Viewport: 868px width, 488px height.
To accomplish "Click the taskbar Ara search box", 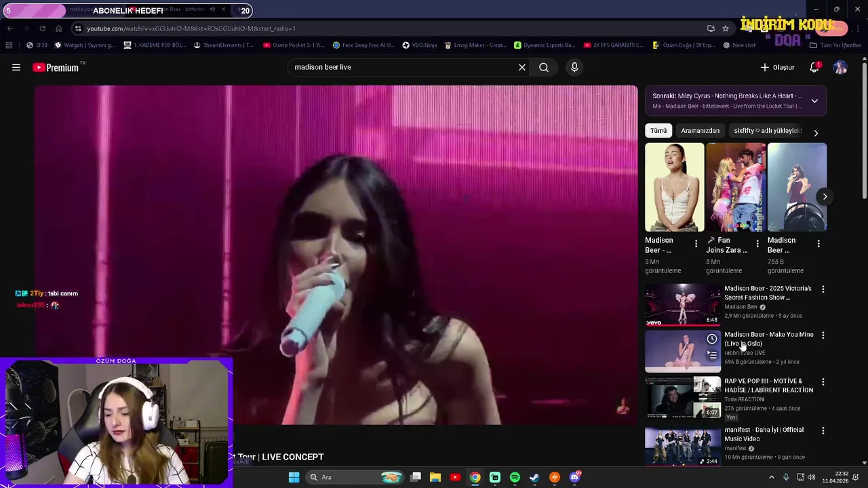I will click(x=355, y=477).
